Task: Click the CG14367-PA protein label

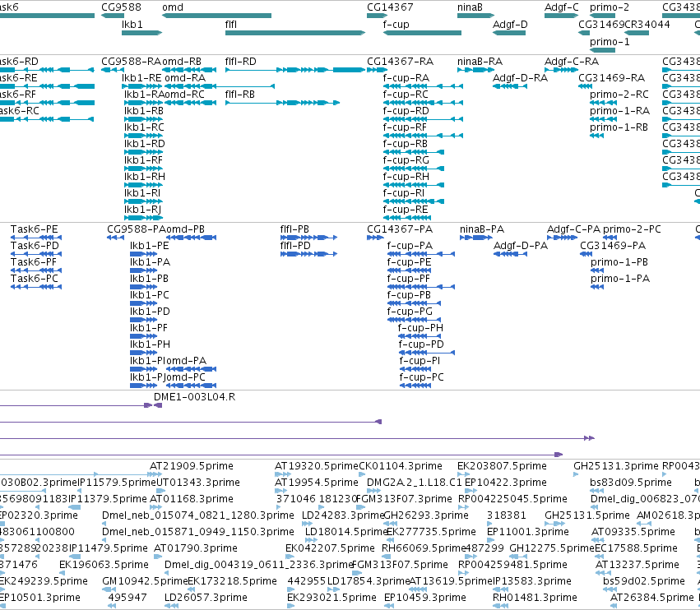Action: point(400,229)
